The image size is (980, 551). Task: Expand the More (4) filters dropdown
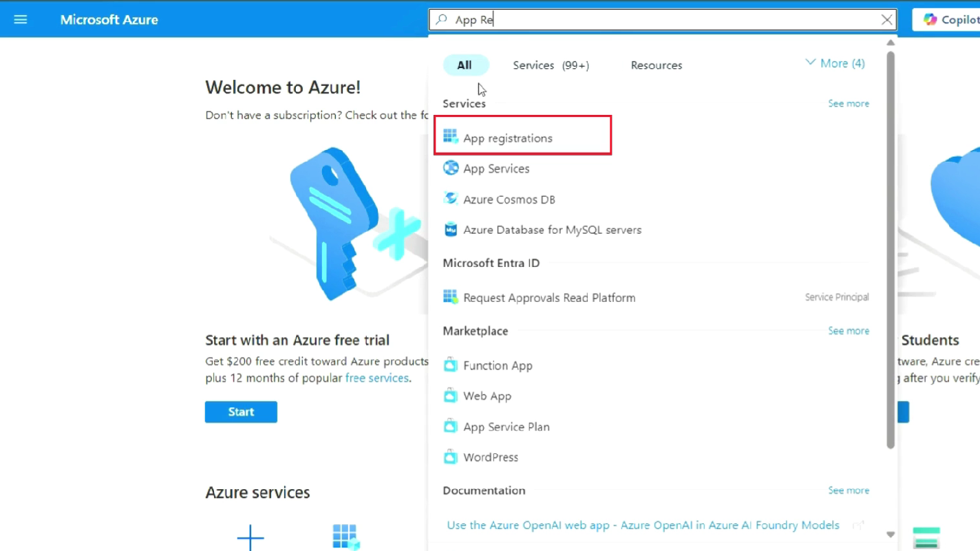tap(835, 63)
